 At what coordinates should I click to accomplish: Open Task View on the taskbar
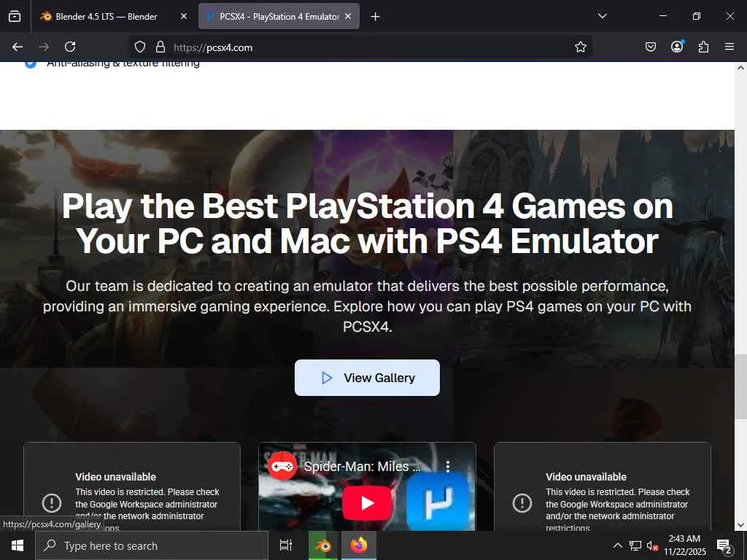285,545
